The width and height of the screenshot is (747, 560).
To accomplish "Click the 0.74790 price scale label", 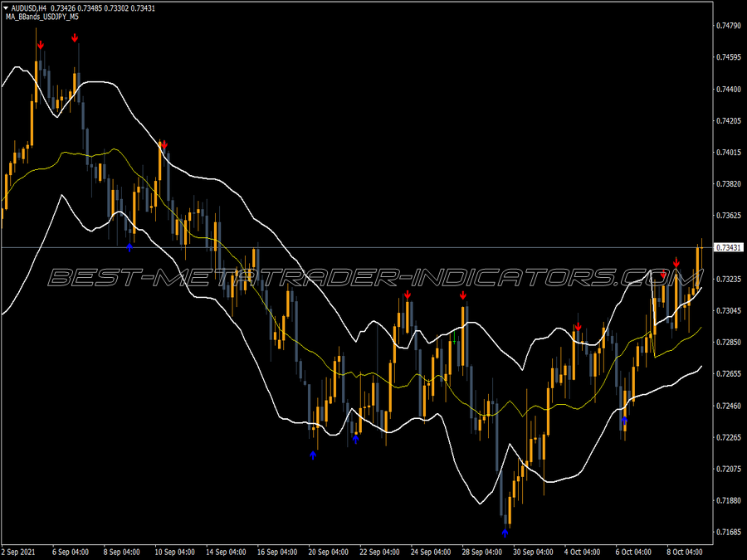I will click(729, 26).
